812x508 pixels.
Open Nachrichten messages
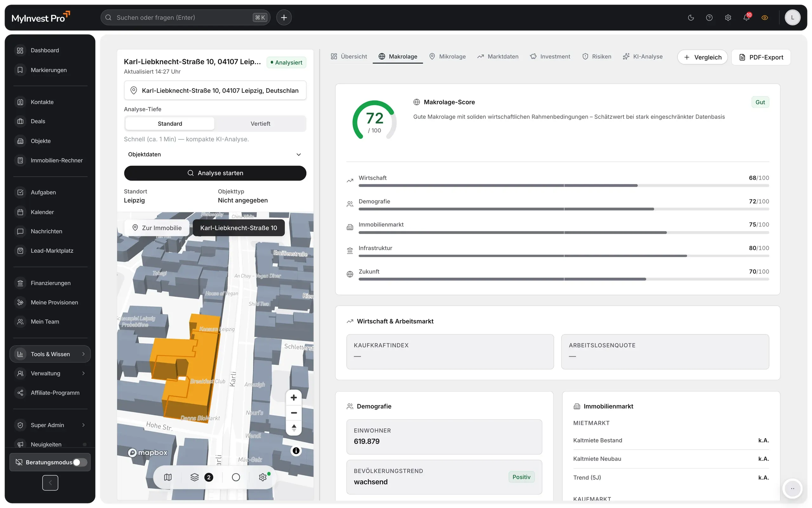click(50, 231)
